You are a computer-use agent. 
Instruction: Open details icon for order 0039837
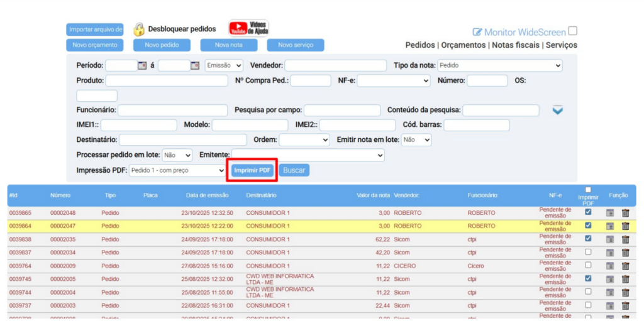point(610,253)
